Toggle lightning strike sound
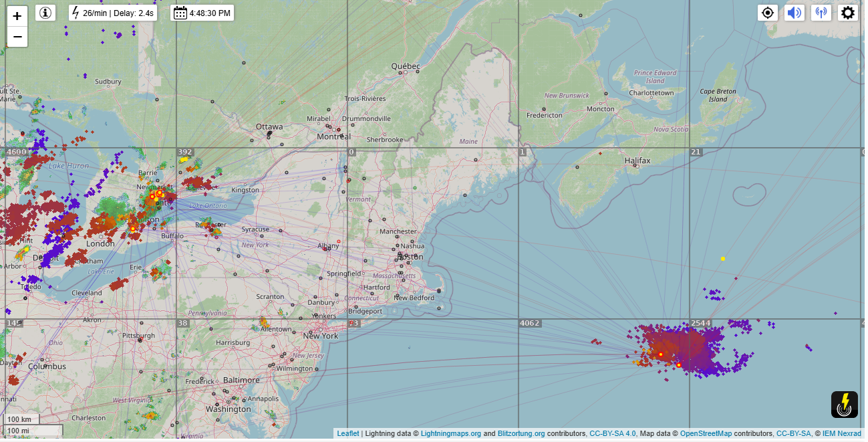 tap(794, 13)
